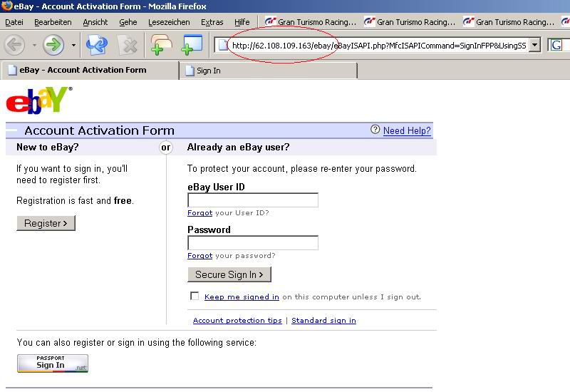Select the eBay - Account Activation Form tab
Image resolution: width=570 pixels, height=392 pixels.
coord(90,70)
